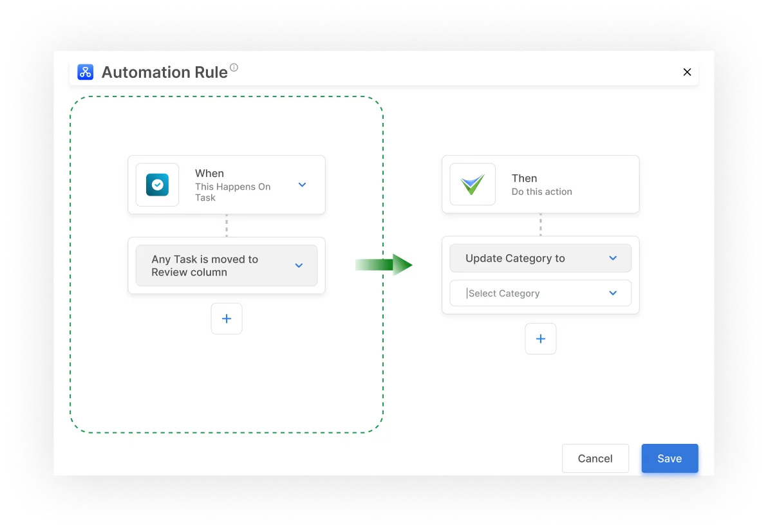Screen dimensions: 768x532
Task: Select the 'Then Do this action' card
Action: (x=540, y=184)
